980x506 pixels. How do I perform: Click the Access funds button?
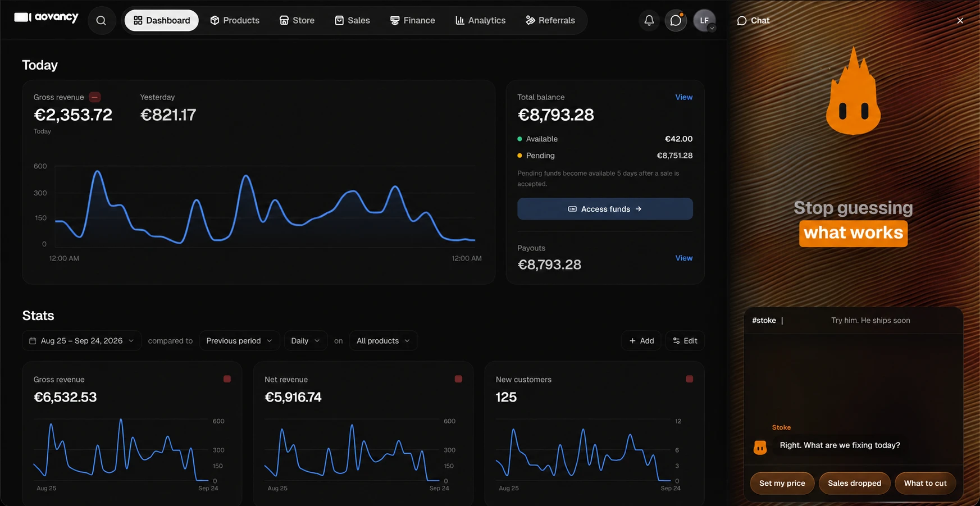click(x=605, y=209)
